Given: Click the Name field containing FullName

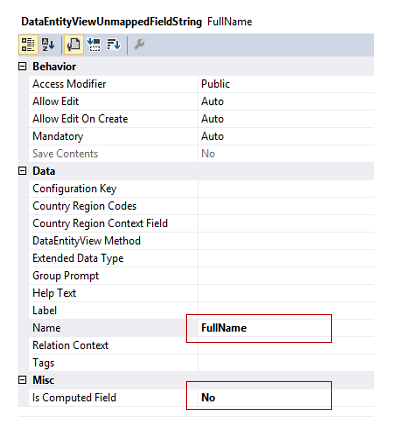Looking at the screenshot, I should pyautogui.click(x=286, y=328).
